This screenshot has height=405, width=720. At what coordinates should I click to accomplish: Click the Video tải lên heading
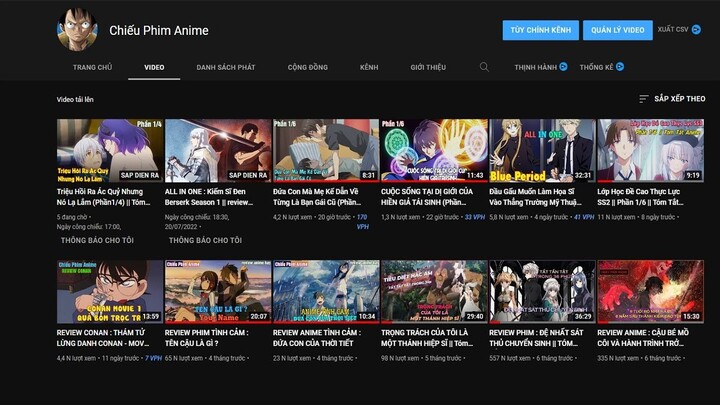coord(75,99)
